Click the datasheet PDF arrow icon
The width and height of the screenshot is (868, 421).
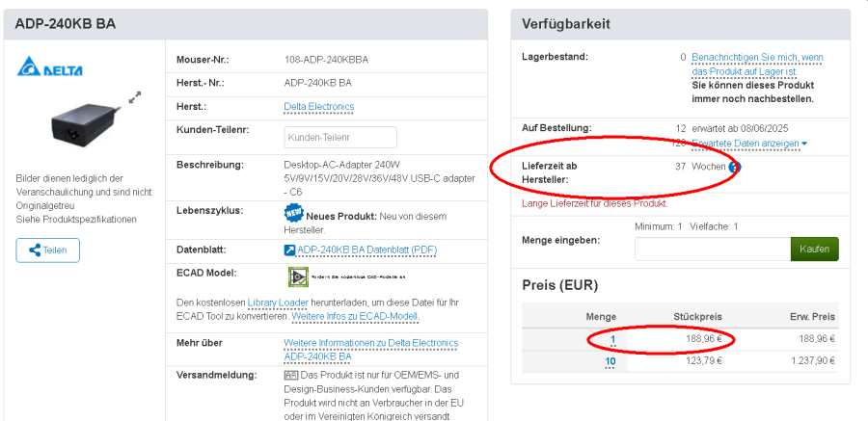[x=289, y=250]
